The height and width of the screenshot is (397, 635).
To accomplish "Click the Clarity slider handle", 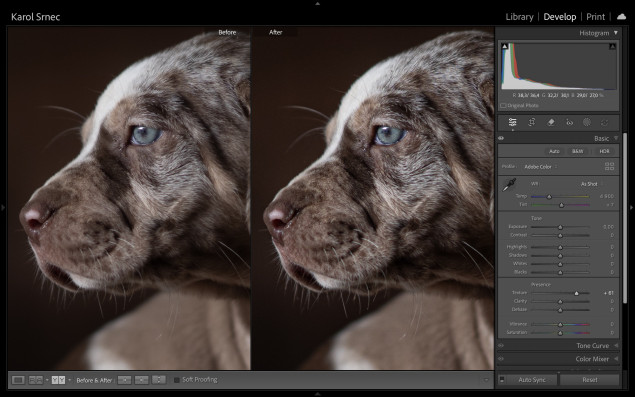I will (x=560, y=301).
